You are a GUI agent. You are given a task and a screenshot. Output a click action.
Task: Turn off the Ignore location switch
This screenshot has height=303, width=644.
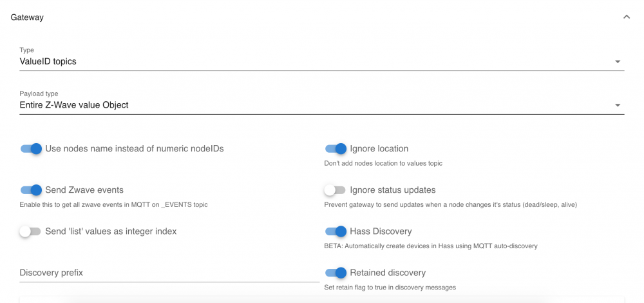pos(336,149)
